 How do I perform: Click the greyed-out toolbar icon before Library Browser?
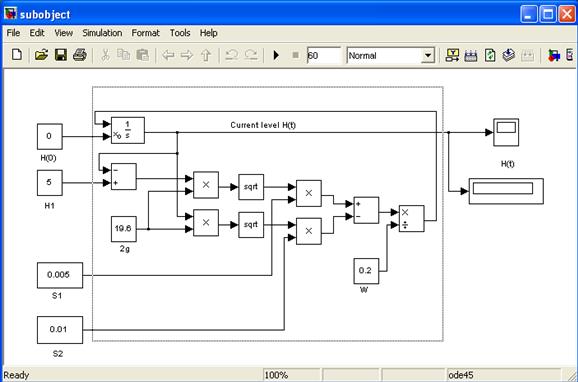tap(527, 56)
